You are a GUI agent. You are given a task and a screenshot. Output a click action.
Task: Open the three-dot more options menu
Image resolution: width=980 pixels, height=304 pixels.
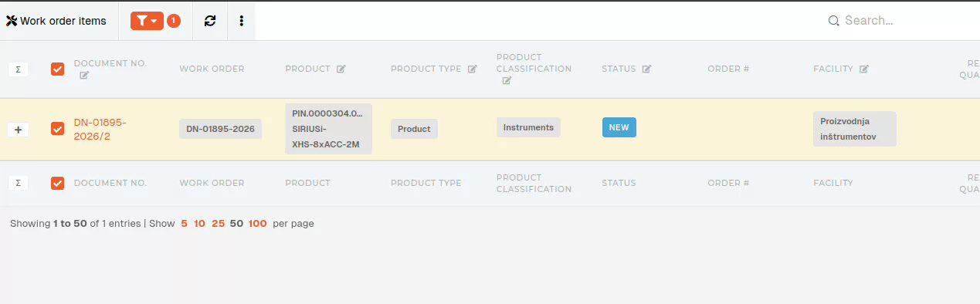(242, 21)
